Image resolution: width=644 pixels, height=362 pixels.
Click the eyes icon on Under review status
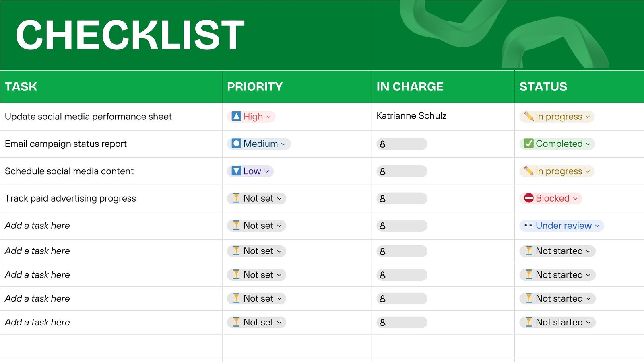pyautogui.click(x=528, y=226)
